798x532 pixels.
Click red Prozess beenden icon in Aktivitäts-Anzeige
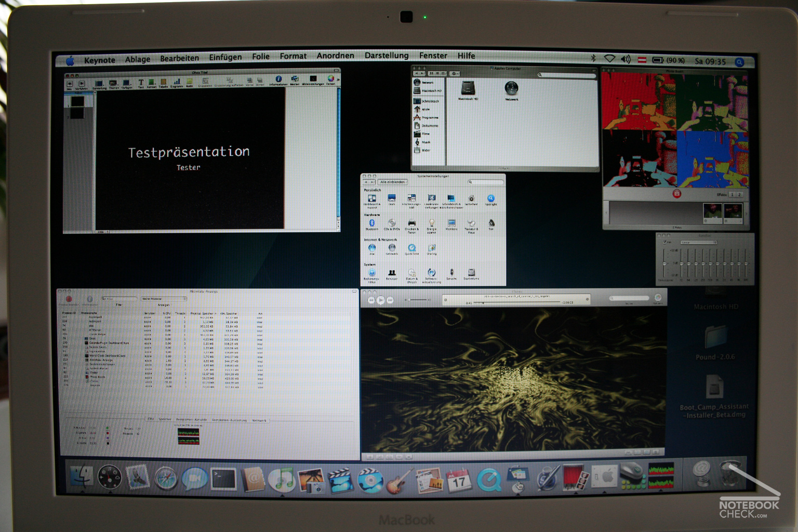pyautogui.click(x=69, y=299)
